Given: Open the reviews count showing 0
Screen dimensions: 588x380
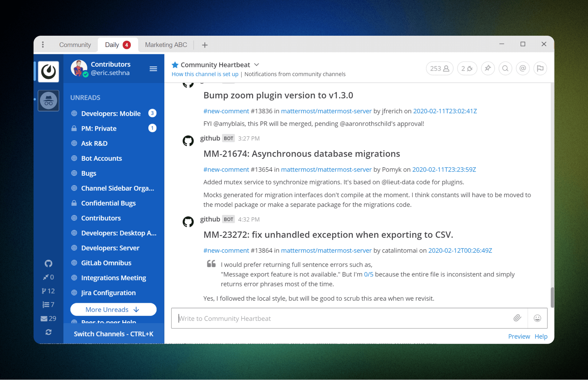Looking at the screenshot, I should pos(48,277).
